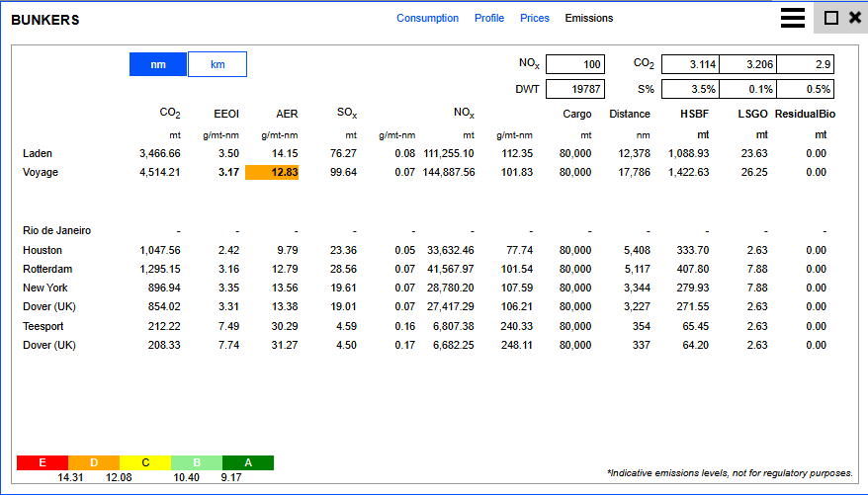Select the Voyage row label
The width and height of the screenshot is (868, 495).
click(x=40, y=172)
